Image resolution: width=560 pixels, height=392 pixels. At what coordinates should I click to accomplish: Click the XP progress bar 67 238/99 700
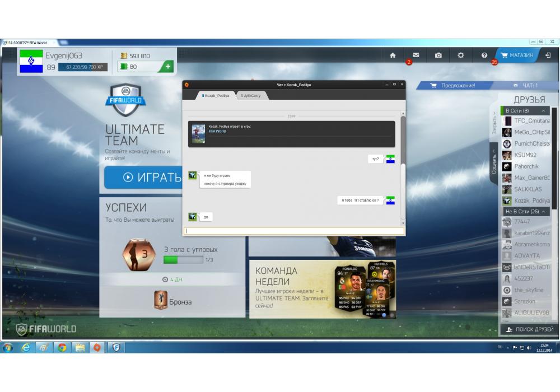pos(82,67)
